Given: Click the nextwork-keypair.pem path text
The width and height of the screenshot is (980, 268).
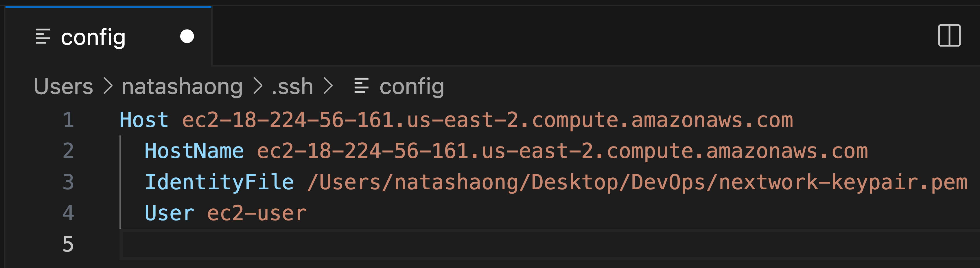Looking at the screenshot, I should (843, 182).
